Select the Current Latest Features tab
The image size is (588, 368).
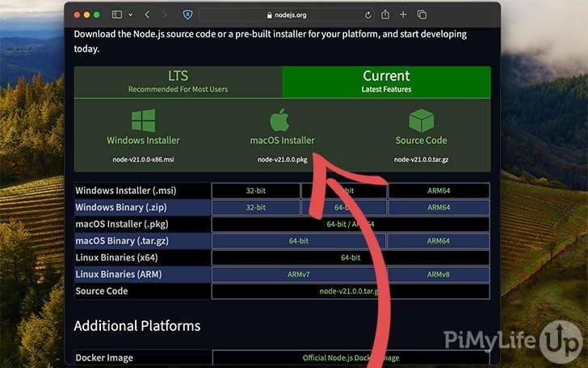[386, 82]
